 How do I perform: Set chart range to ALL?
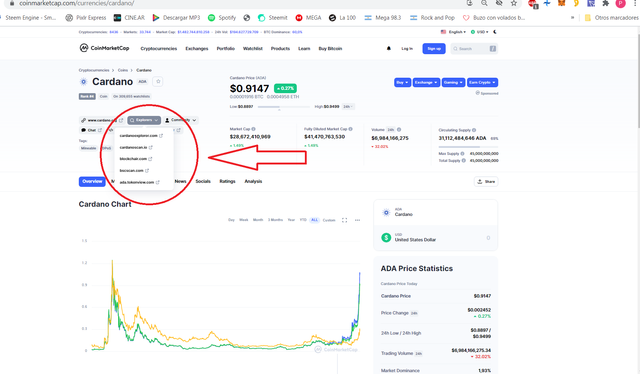(314, 220)
